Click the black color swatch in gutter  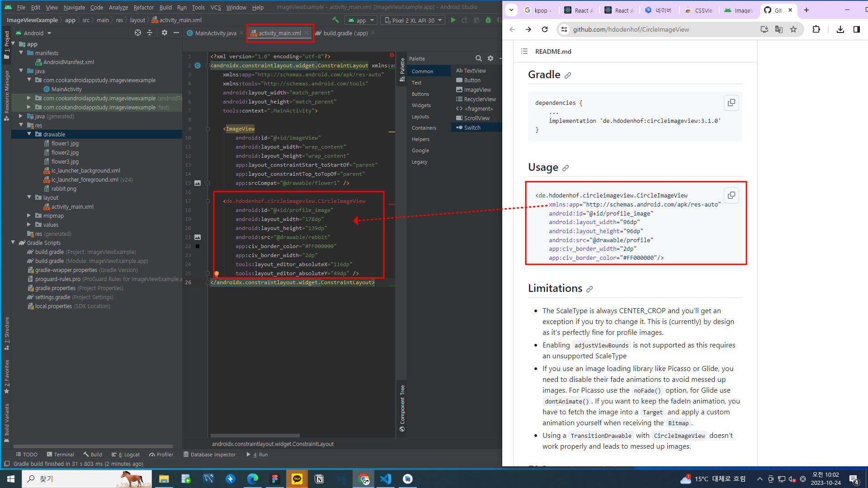click(x=198, y=246)
